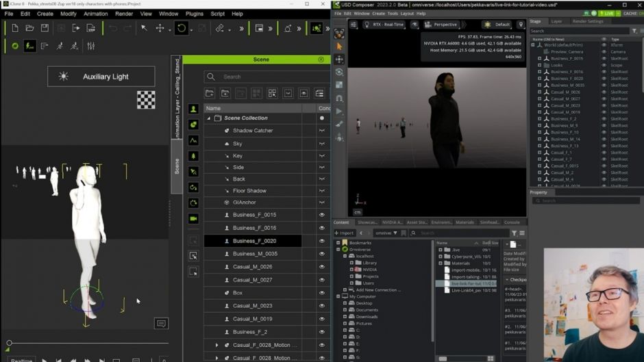
Task: Select Business_M_0035 row in Scene list
Action: coord(253,254)
